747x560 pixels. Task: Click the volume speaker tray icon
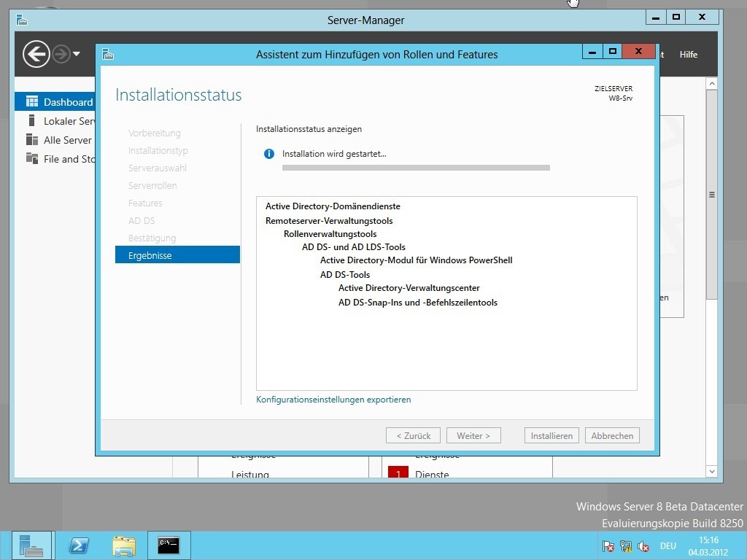(643, 546)
